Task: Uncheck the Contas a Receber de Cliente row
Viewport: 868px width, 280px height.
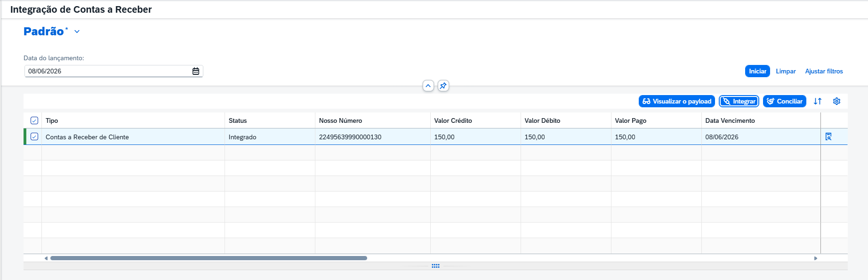Action: [x=34, y=136]
